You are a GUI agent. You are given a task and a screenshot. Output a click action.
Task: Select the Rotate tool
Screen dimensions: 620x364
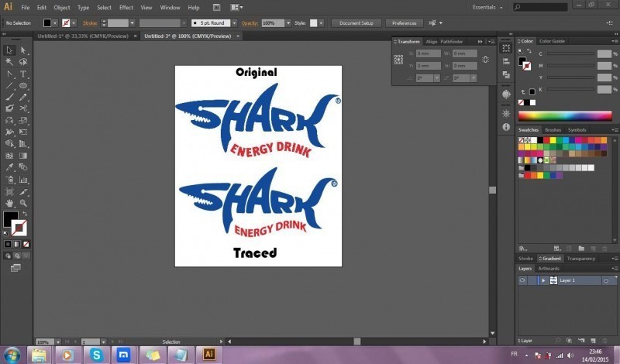tap(9, 120)
